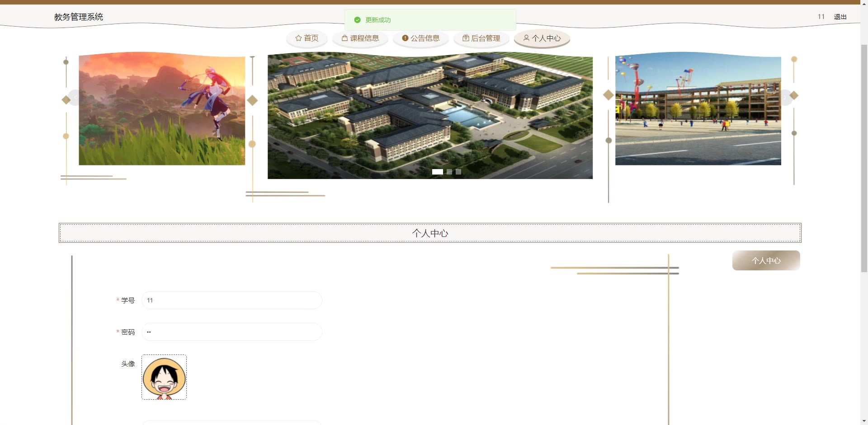Click the exclamation icon beside 公告信息
Screen dimensions: 868x425
405,38
